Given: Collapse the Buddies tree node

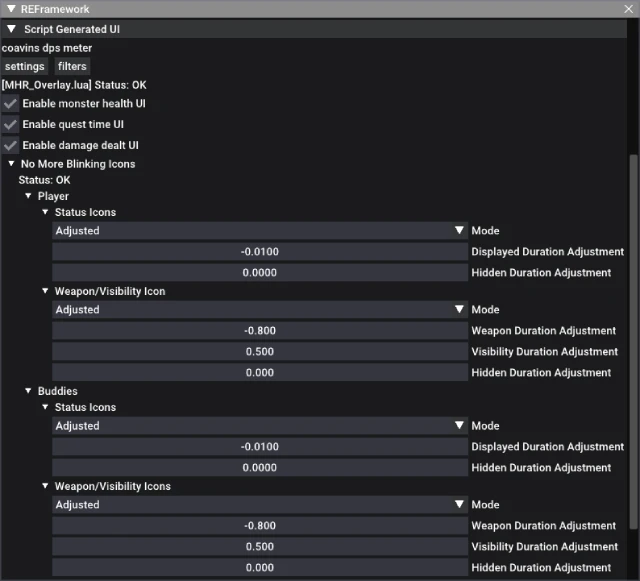Looking at the screenshot, I should point(28,391).
